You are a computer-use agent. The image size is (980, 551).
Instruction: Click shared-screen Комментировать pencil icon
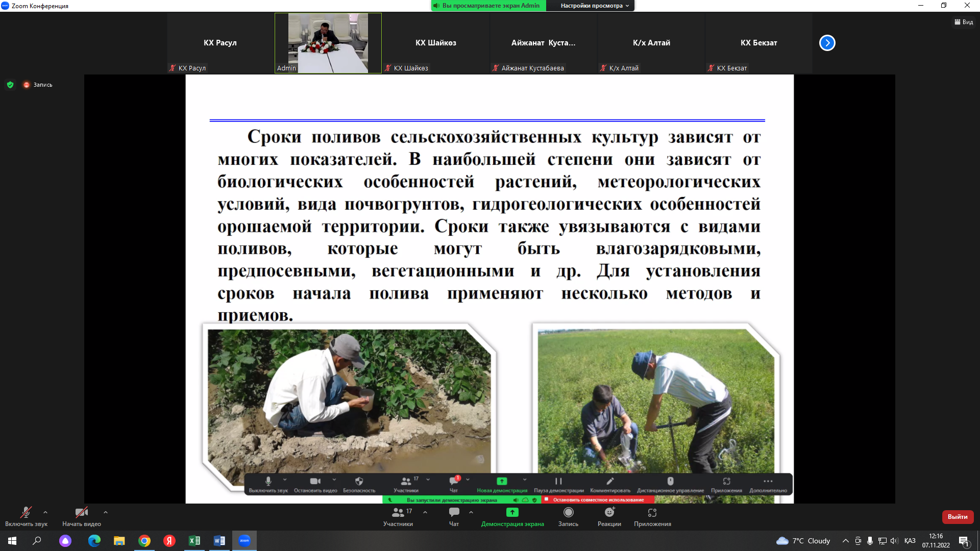610,481
